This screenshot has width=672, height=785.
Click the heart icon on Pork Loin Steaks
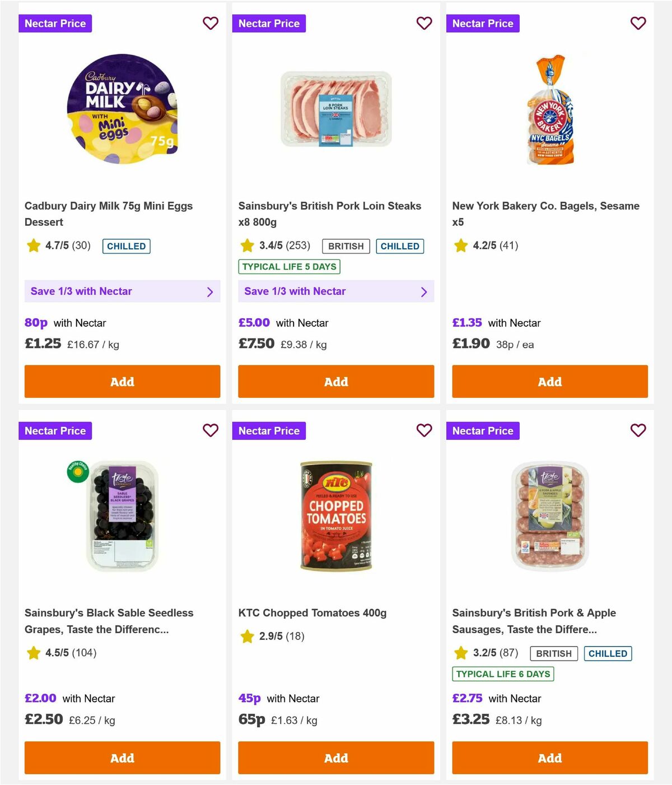pos(424,24)
